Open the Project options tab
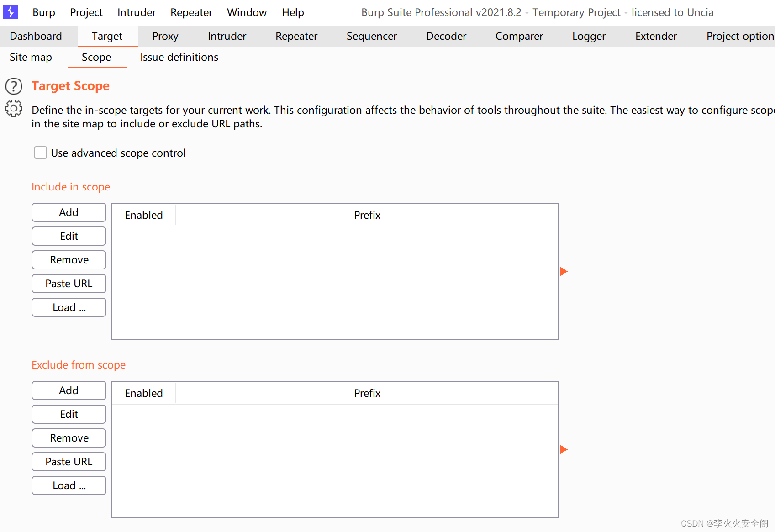Image resolution: width=775 pixels, height=532 pixels. point(740,36)
